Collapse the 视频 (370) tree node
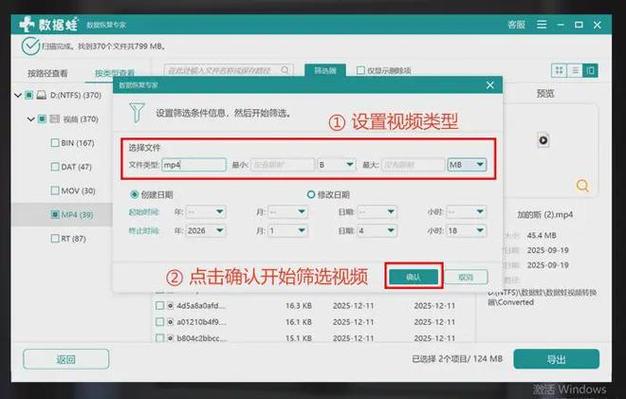The height and width of the screenshot is (399, 626). tap(31, 119)
